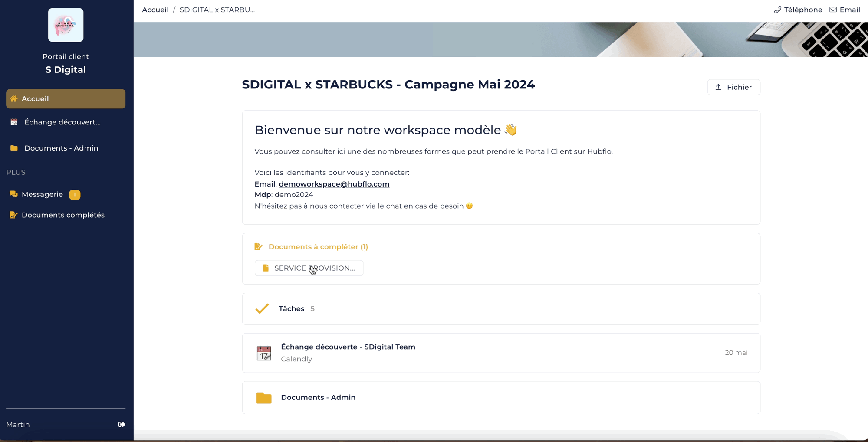The height and width of the screenshot is (442, 868).
Task: Click the Calendly subtitle text
Action: click(296, 359)
